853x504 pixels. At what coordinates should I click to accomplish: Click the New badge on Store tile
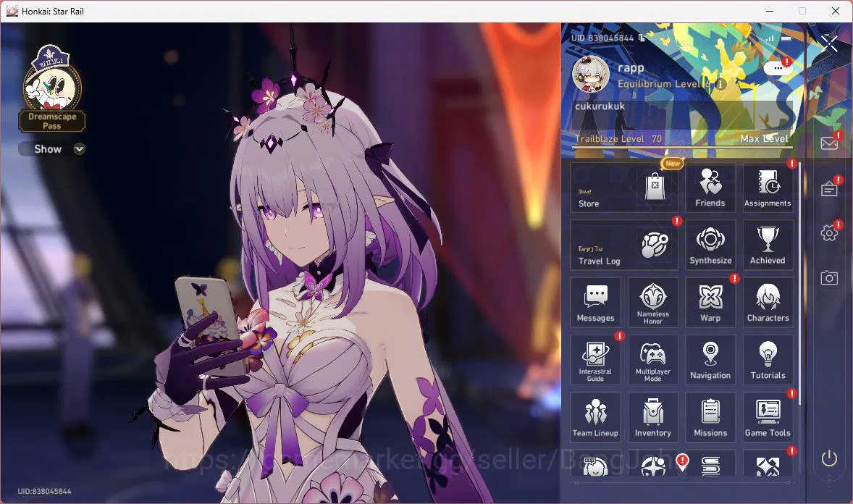(673, 163)
